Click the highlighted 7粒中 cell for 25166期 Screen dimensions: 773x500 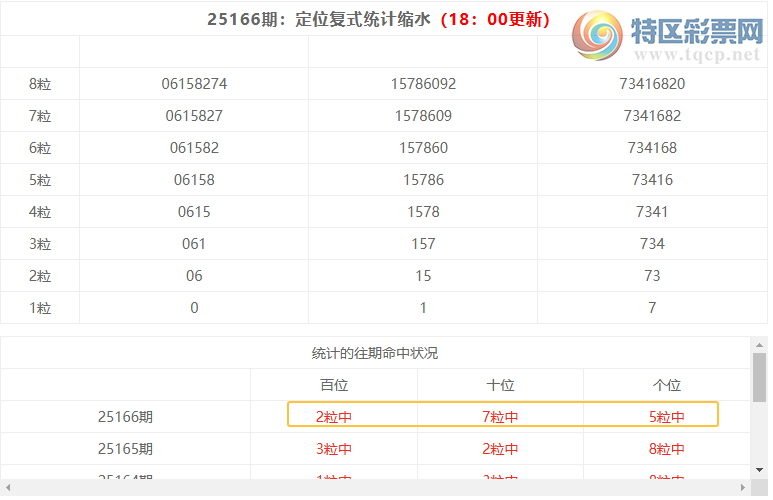(x=500, y=417)
